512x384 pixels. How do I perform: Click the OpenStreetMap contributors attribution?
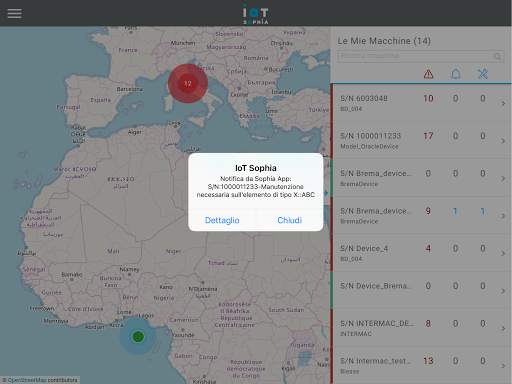coord(40,380)
